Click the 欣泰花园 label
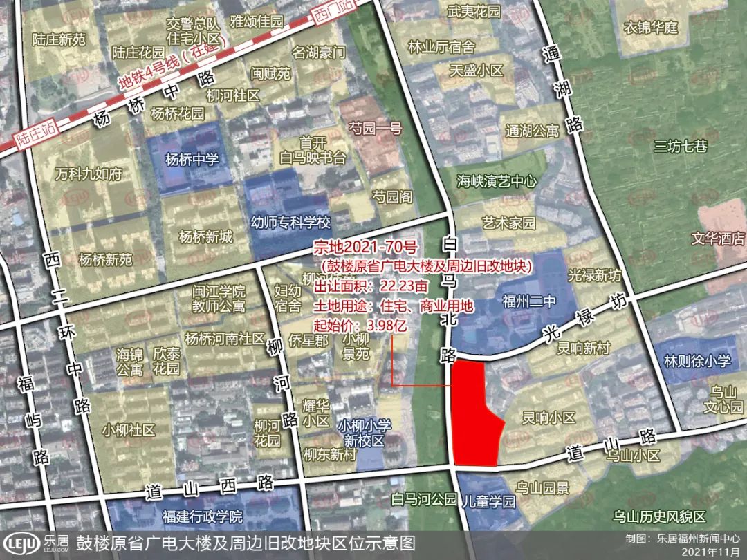The width and height of the screenshot is (747, 560). pos(166,360)
